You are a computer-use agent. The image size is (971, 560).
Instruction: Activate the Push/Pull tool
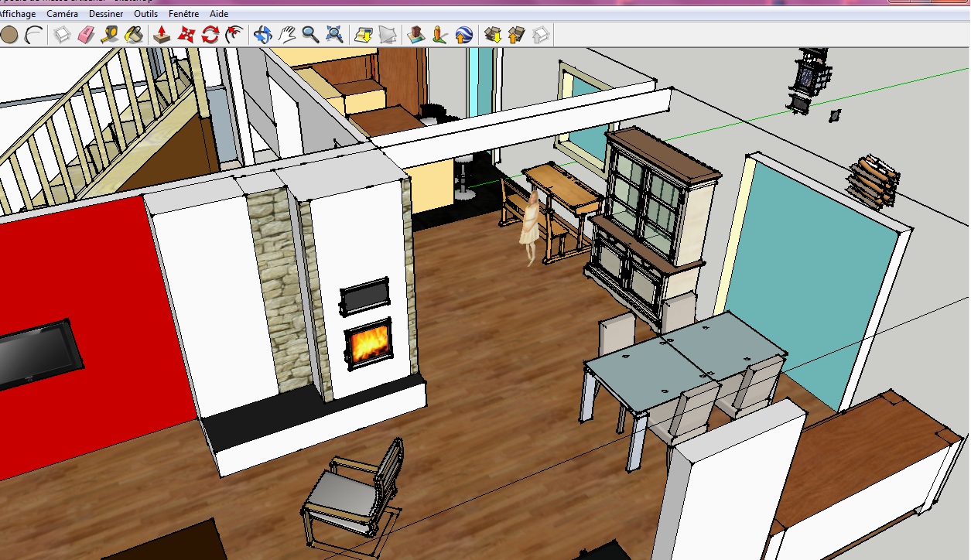coord(162,35)
